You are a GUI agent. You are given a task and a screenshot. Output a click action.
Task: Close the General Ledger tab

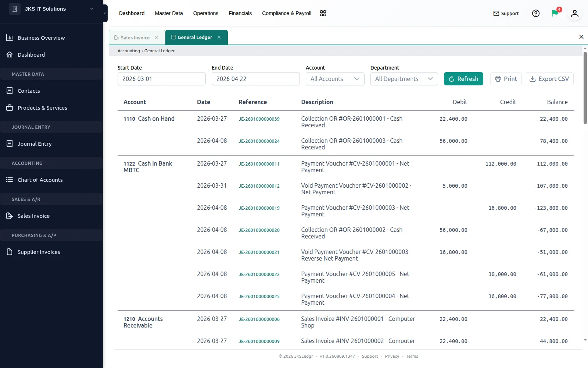(x=219, y=37)
